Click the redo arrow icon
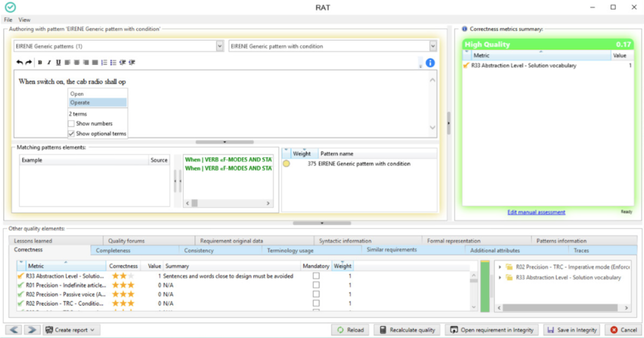The width and height of the screenshot is (644, 338). pyautogui.click(x=29, y=62)
